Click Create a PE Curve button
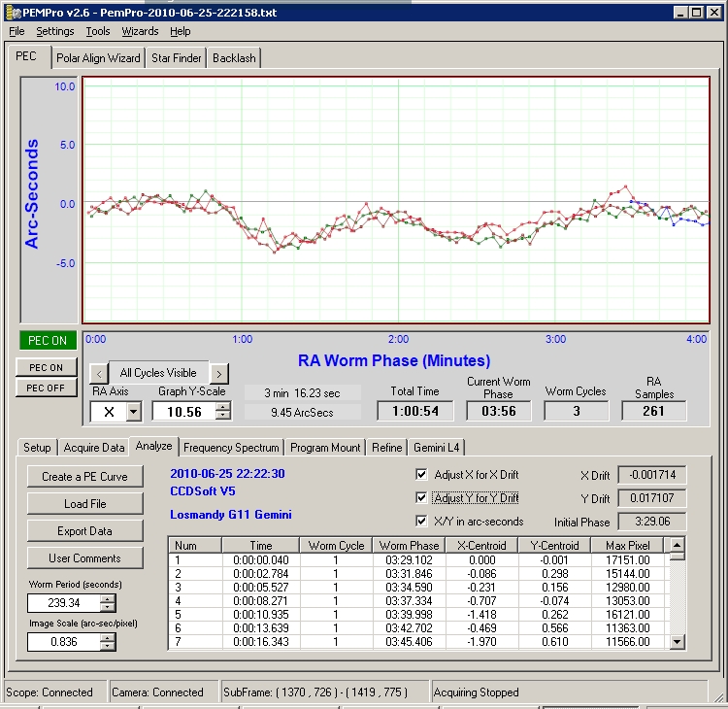Image resolution: width=728 pixels, height=709 pixels. (85, 477)
